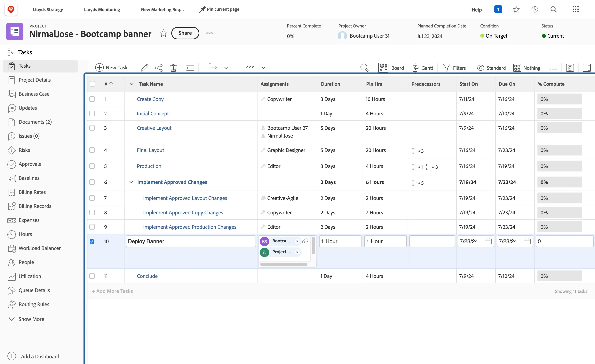This screenshot has width=595, height=364.
Task: Expand Show More in left sidebar
Action: click(x=27, y=319)
